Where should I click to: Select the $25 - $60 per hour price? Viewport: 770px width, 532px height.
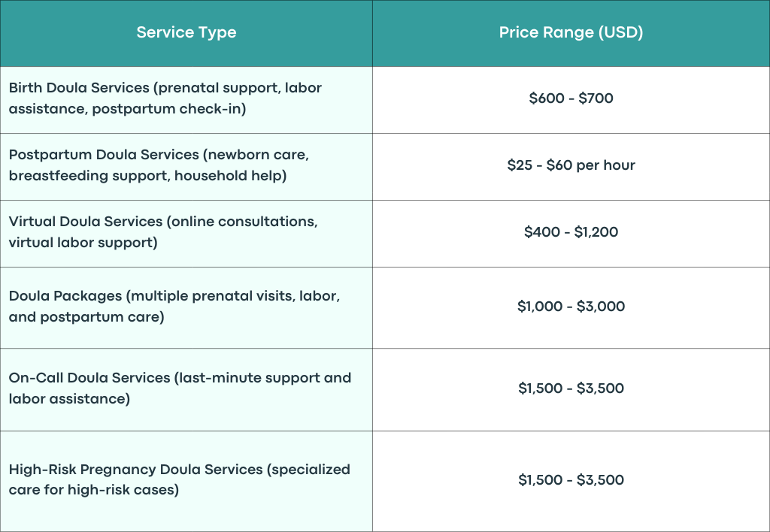click(x=571, y=165)
